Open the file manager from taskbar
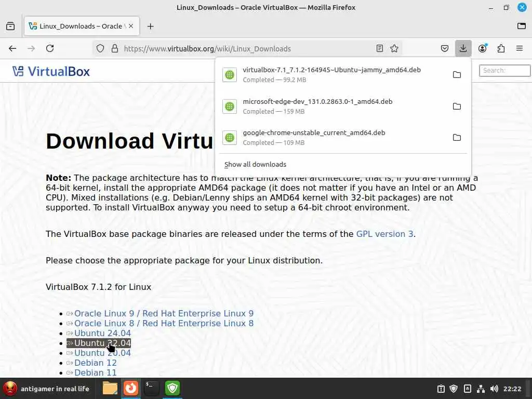 tap(110, 388)
